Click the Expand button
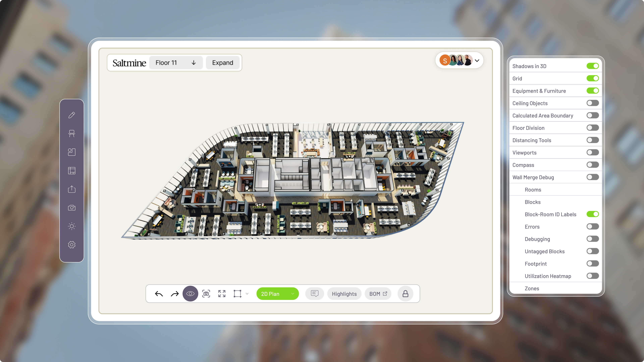 (x=223, y=63)
